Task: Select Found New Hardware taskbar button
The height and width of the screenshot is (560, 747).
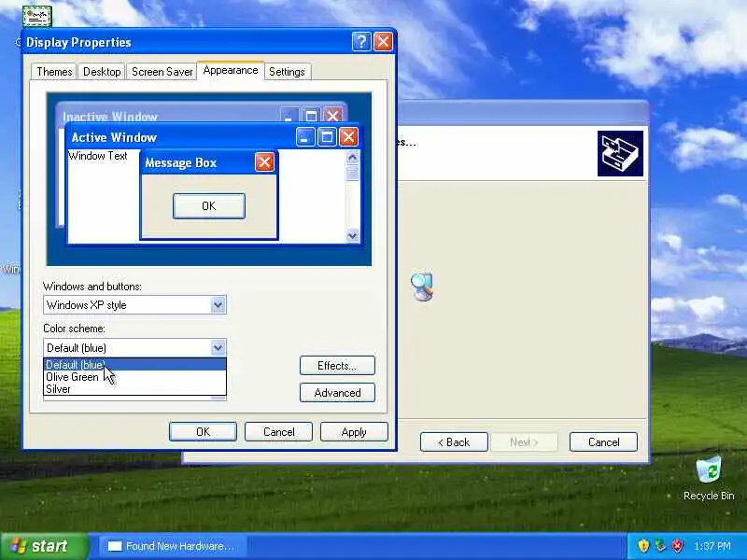Action: [173, 546]
